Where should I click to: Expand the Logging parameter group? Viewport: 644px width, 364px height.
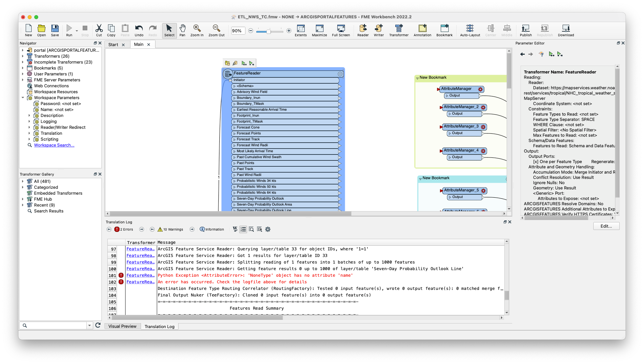click(29, 121)
